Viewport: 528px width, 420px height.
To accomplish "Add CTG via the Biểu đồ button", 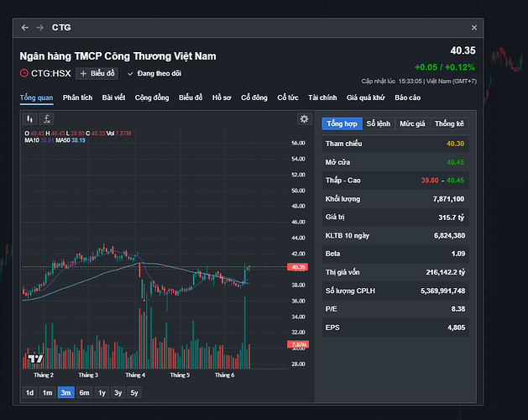I will 97,73.
